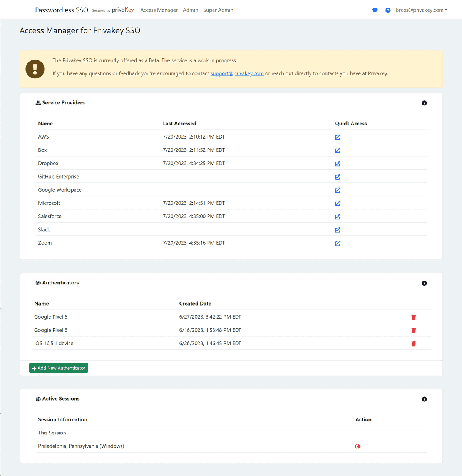462x476 pixels.
Task: Open Microsoft quick access icon
Action: coord(338,204)
